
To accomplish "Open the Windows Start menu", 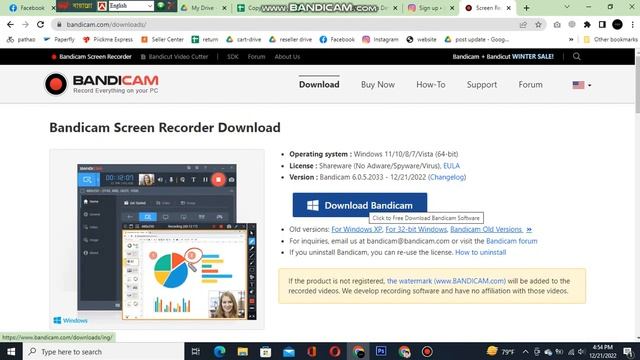I will pos(11,351).
